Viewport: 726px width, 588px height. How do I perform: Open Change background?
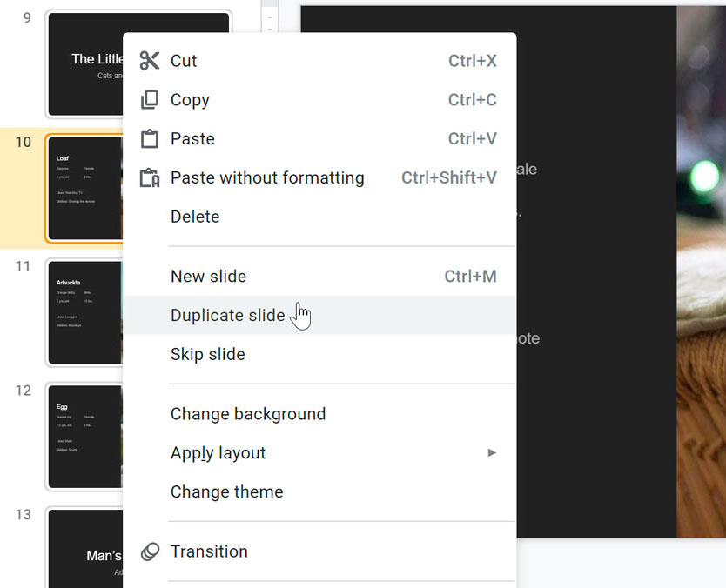click(248, 413)
